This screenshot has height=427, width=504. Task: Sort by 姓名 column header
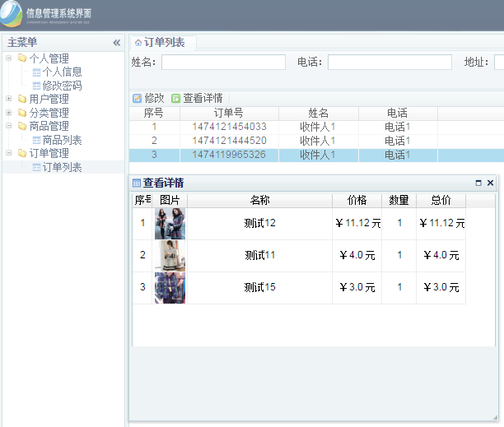coord(319,114)
